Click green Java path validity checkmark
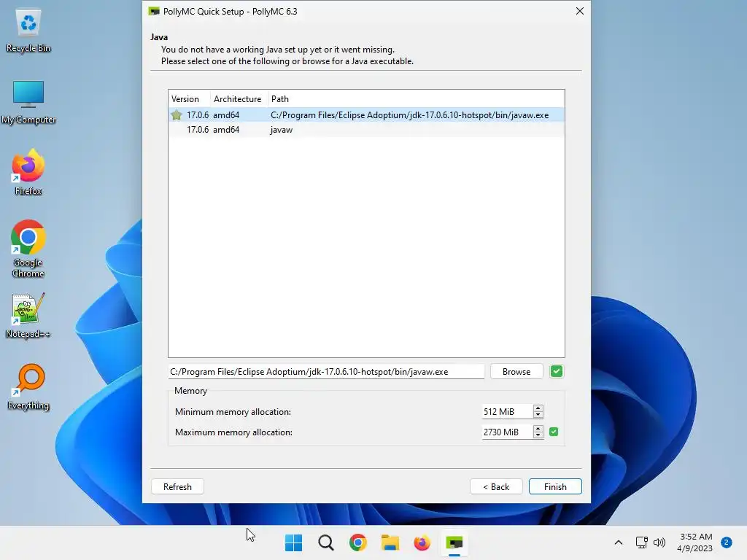 pos(557,371)
